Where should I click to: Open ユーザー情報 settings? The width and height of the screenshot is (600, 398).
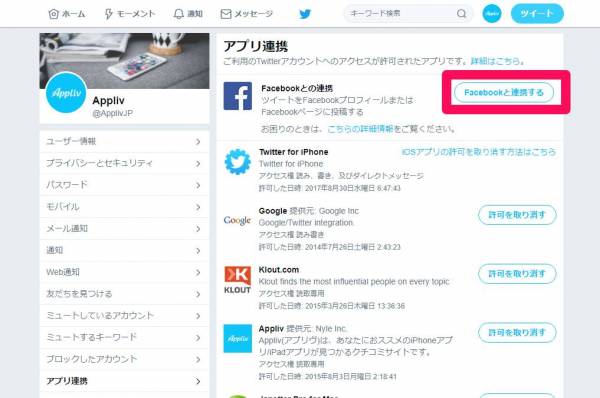coord(124,142)
